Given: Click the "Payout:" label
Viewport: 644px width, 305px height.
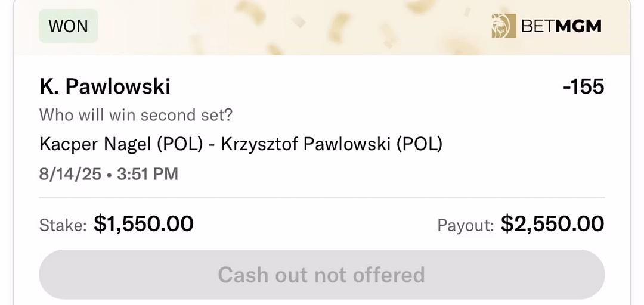Looking at the screenshot, I should (x=465, y=225).
